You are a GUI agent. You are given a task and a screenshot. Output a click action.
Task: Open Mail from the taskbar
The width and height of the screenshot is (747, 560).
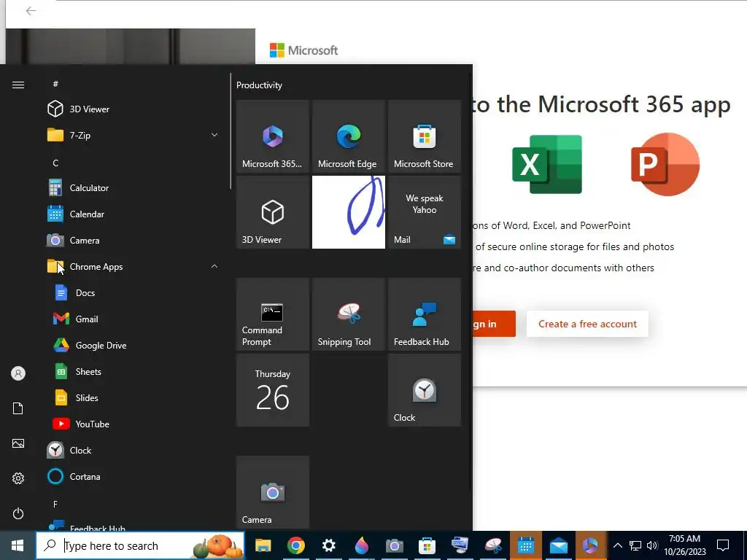point(558,545)
